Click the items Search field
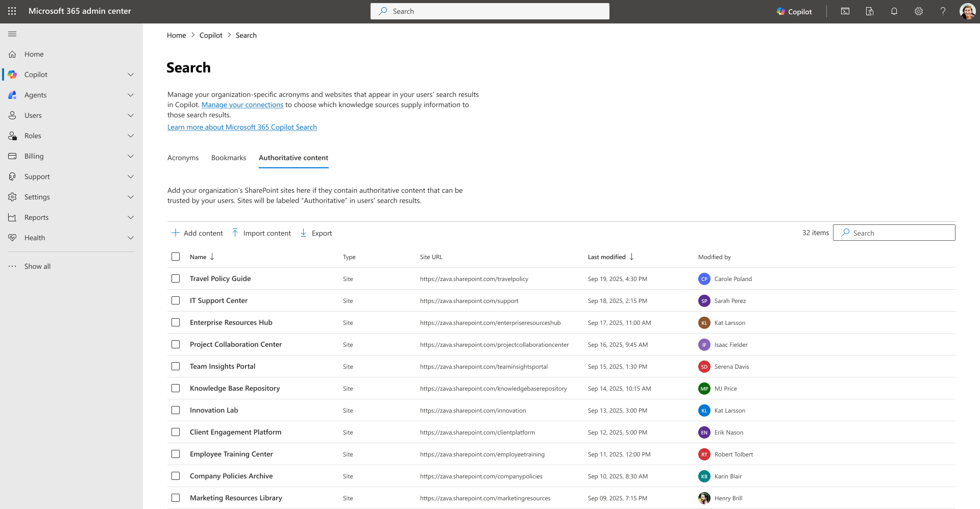Image resolution: width=980 pixels, height=509 pixels. coord(894,233)
